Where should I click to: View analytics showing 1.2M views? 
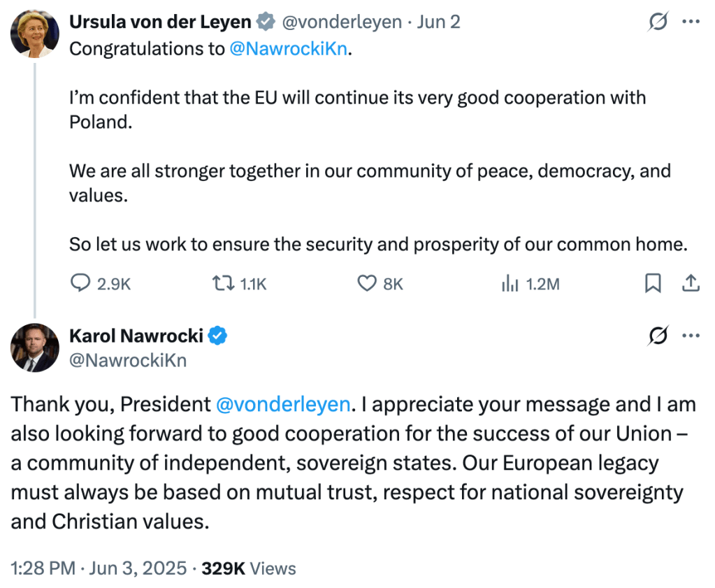click(510, 283)
